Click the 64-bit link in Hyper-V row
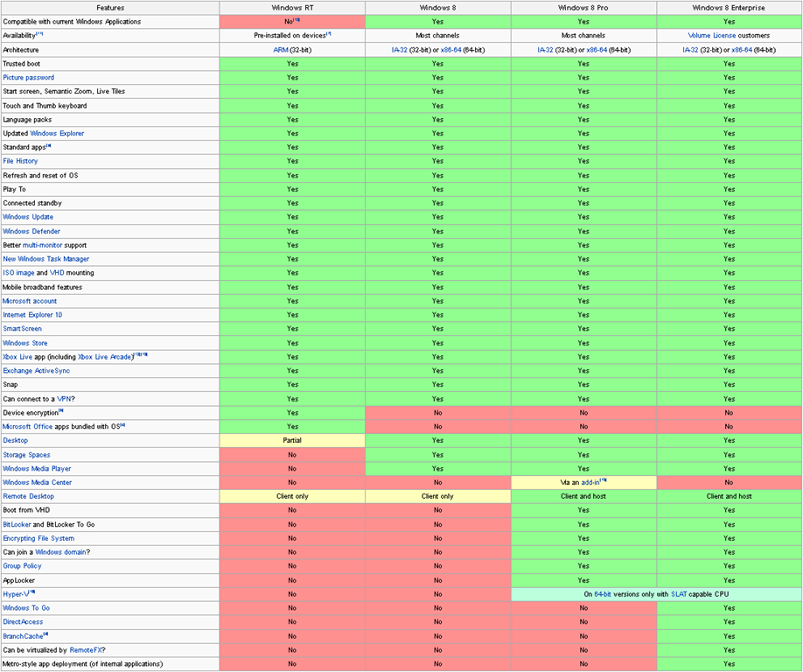803x672 pixels. [x=603, y=594]
